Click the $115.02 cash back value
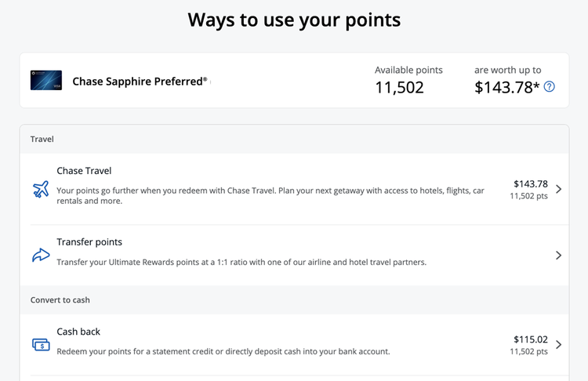This screenshot has width=588, height=381. coord(531,339)
